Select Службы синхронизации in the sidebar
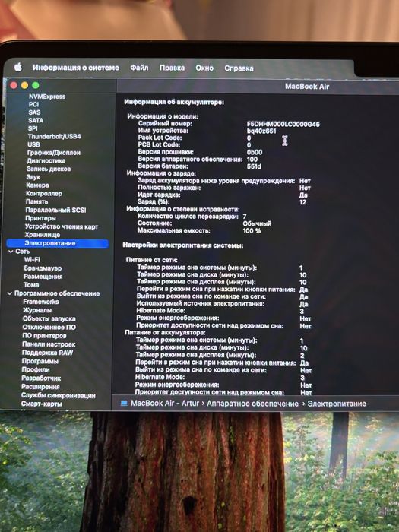 (59, 395)
